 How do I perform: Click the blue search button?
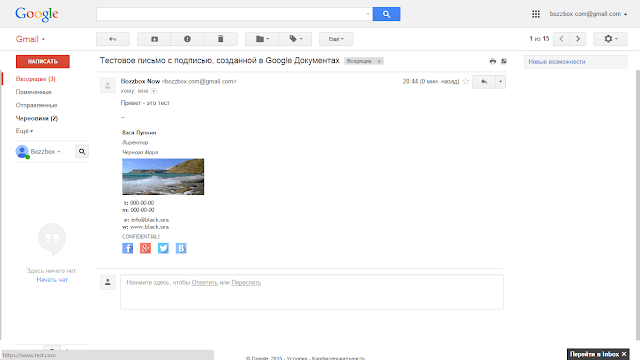click(386, 14)
